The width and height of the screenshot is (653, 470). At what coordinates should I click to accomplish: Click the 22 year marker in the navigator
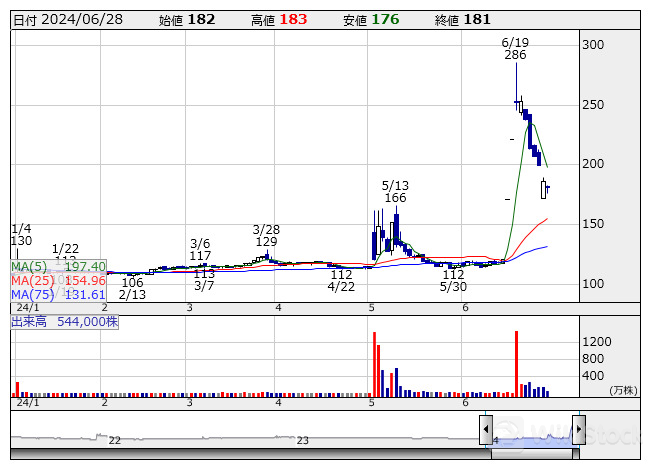click(x=115, y=440)
